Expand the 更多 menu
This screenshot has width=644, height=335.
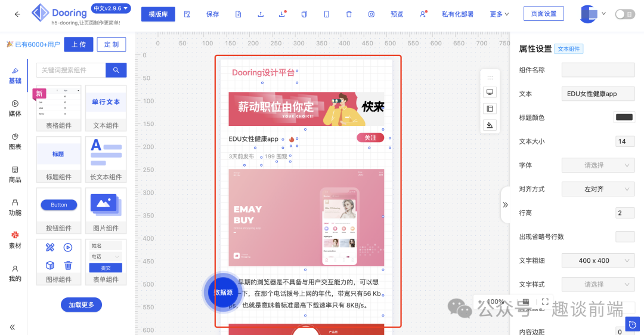click(x=499, y=14)
